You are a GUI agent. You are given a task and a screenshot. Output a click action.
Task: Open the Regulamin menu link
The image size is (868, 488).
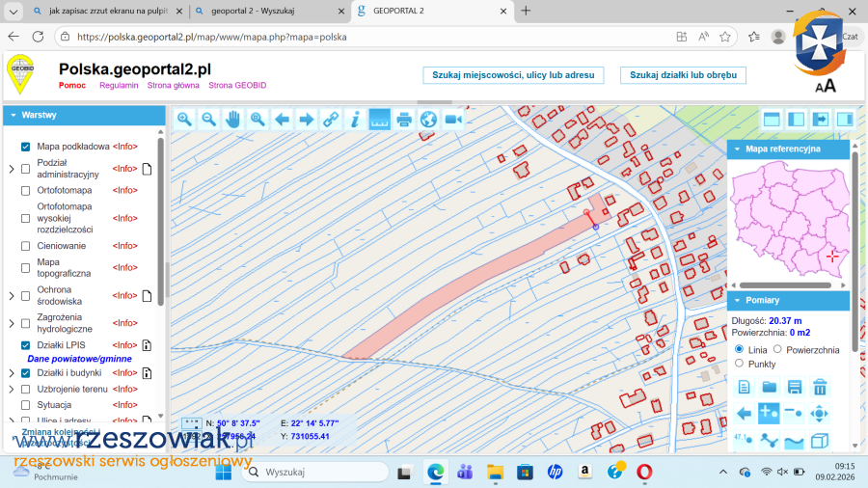[x=119, y=86]
